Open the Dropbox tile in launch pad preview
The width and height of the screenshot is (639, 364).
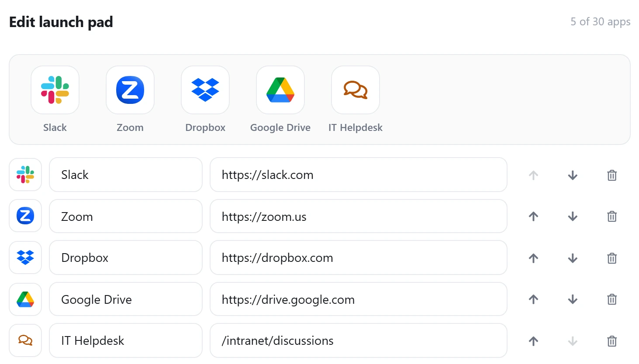(x=205, y=90)
